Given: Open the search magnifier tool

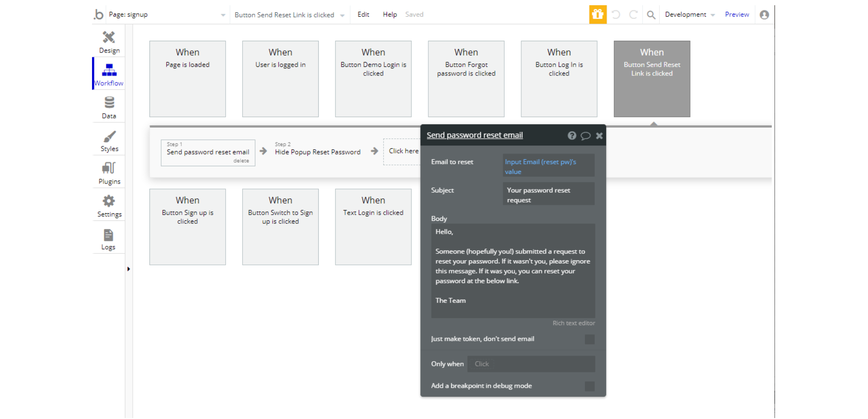Looking at the screenshot, I should (x=651, y=15).
